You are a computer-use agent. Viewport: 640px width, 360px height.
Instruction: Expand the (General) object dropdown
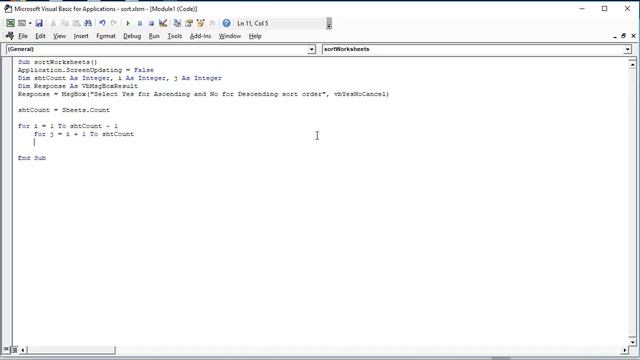pyautogui.click(x=311, y=49)
